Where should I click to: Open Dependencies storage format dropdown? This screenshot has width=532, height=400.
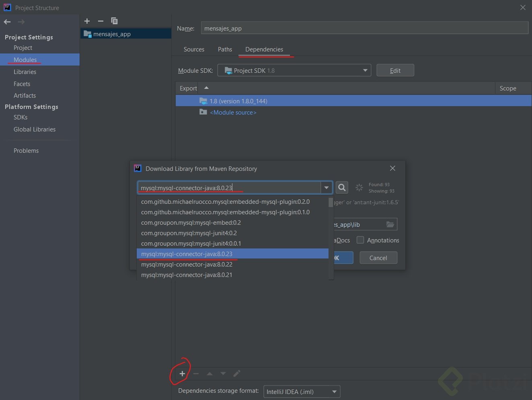click(302, 392)
